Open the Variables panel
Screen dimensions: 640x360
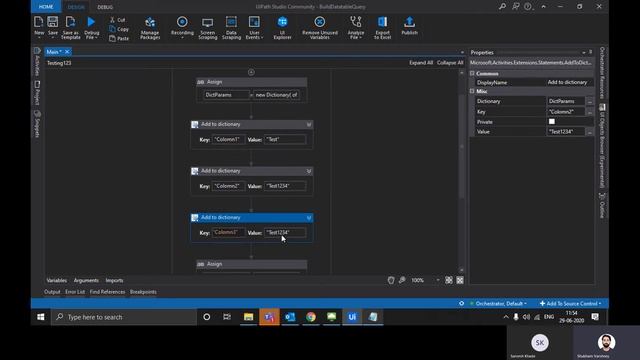click(x=57, y=280)
